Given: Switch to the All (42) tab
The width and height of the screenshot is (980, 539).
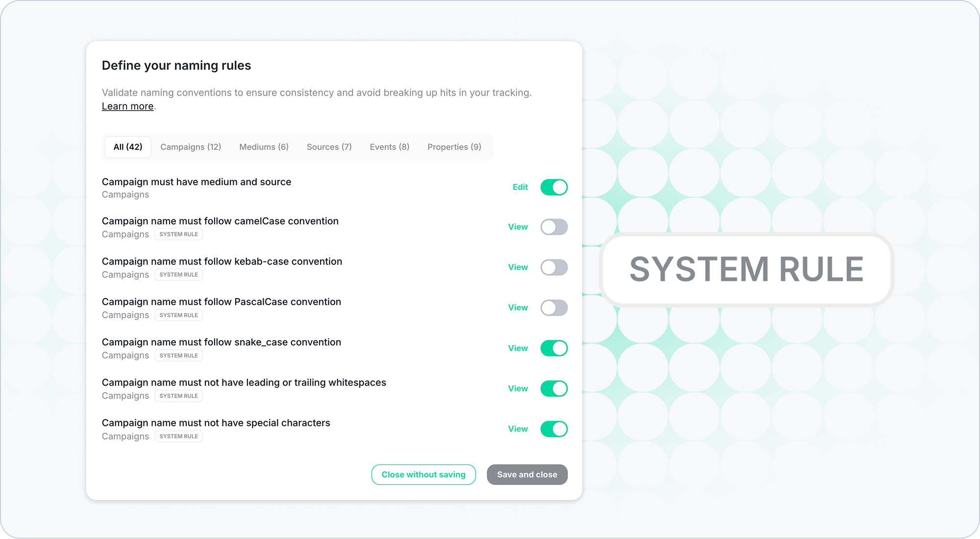Looking at the screenshot, I should (128, 147).
